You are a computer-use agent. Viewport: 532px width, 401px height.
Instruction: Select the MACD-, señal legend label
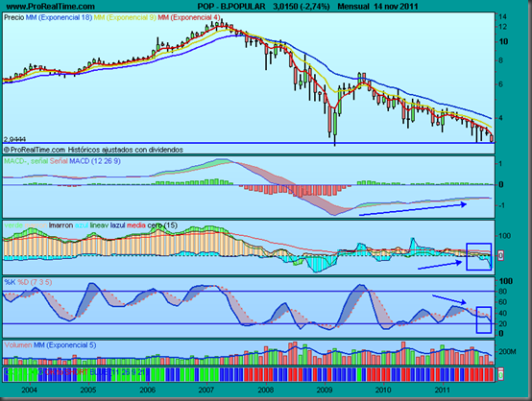[x=26, y=161]
